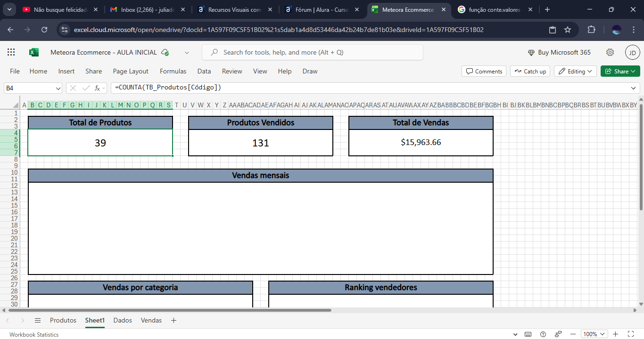
Task: Expand the status bar options chevron
Action: (x=515, y=334)
